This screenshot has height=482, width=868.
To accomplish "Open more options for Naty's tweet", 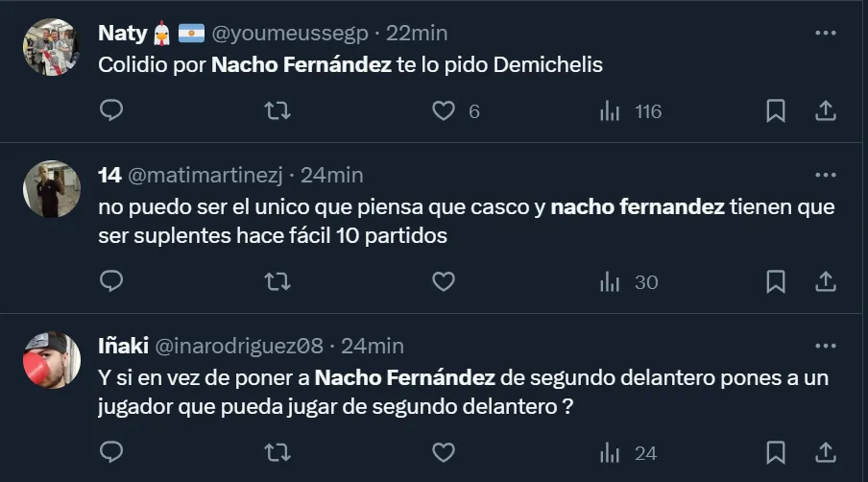I will tap(825, 32).
